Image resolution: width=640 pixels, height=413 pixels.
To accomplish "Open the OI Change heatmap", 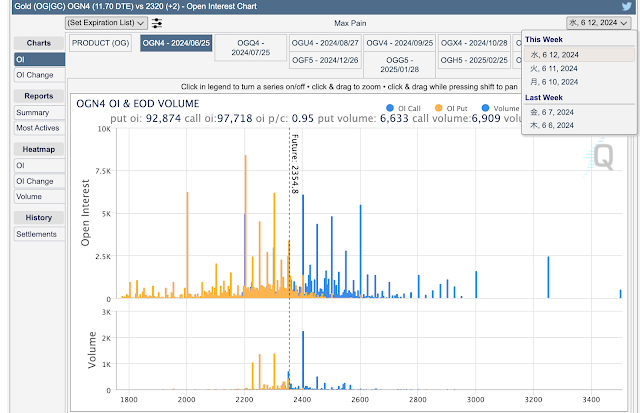I will point(40,181).
